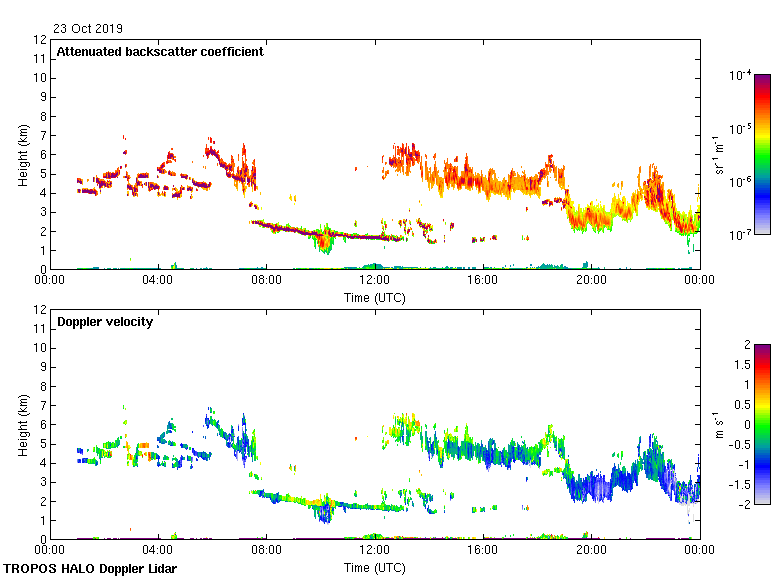Click the "Time (UTC)" label under the bottom plot

375,567
